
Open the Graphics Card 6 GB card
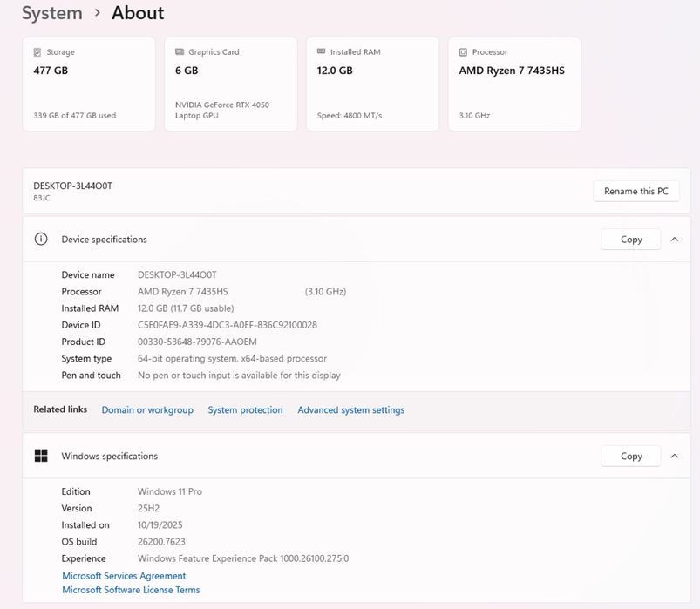coord(231,85)
